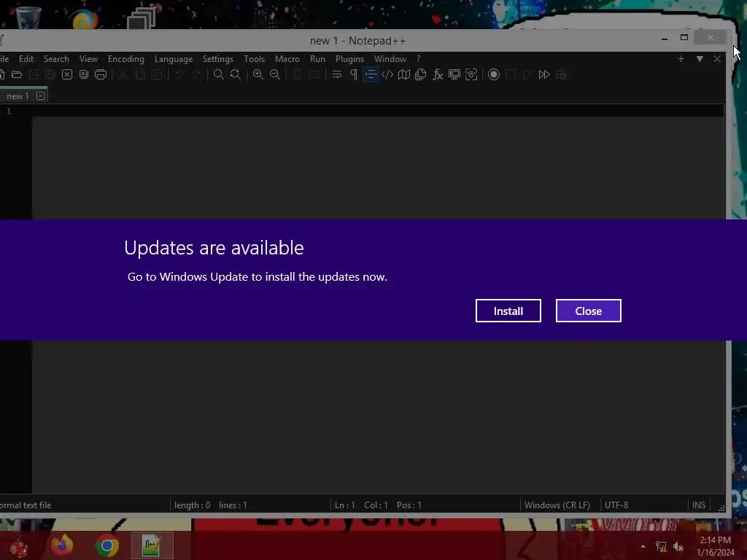747x560 pixels.
Task: Click the Windows (CR LF) status entry
Action: click(557, 505)
